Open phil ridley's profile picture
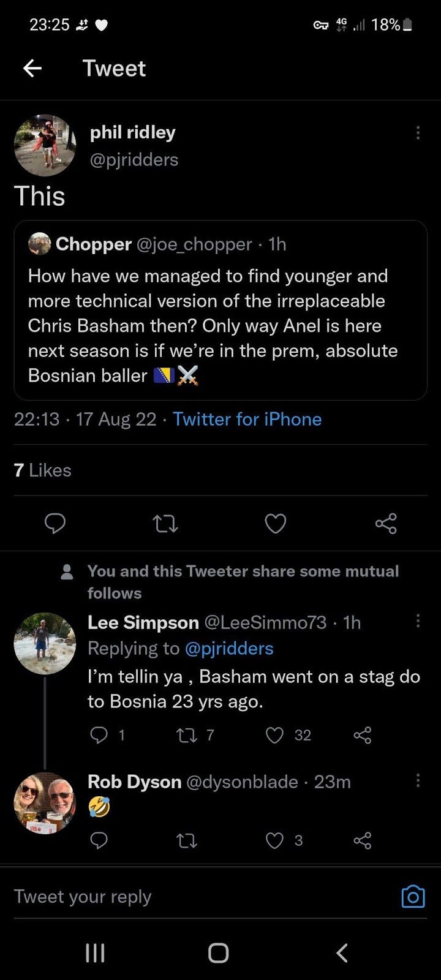The image size is (441, 980). pos(45,145)
